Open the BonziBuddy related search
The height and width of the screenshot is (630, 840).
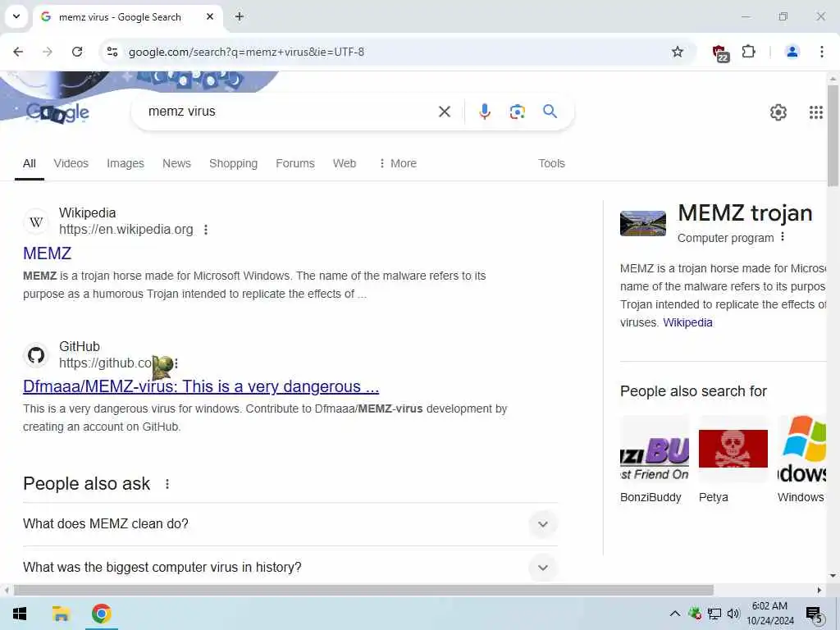(654, 460)
